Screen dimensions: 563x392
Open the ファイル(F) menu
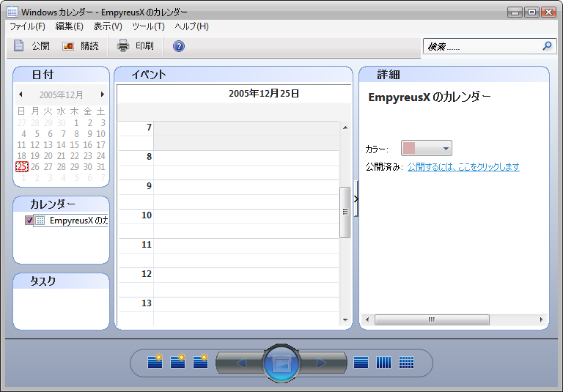pos(27,26)
